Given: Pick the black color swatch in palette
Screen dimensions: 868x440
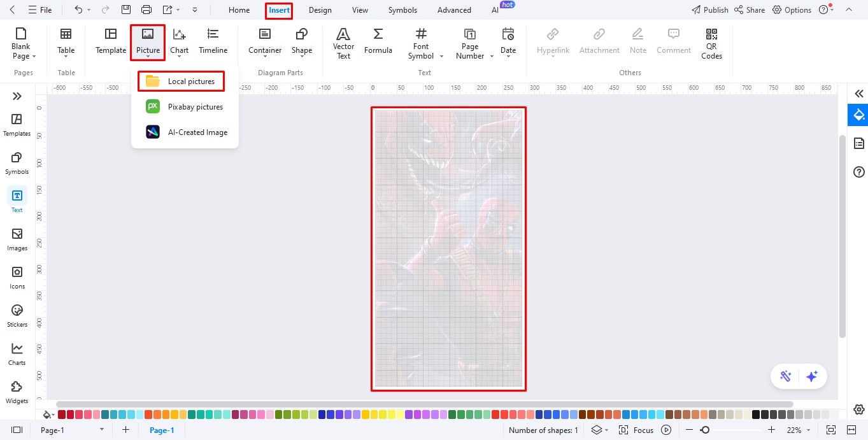Looking at the screenshot, I should point(756,415).
